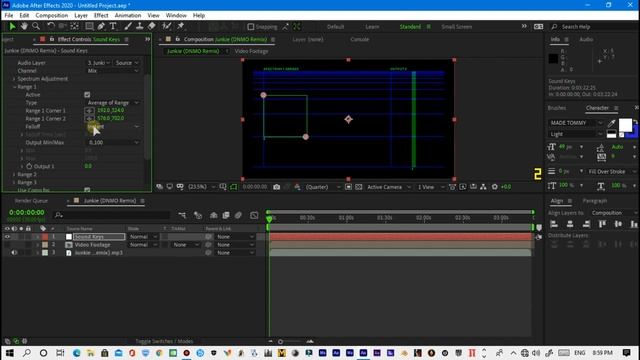Click the snapshot camera icon in viewer

276,187
